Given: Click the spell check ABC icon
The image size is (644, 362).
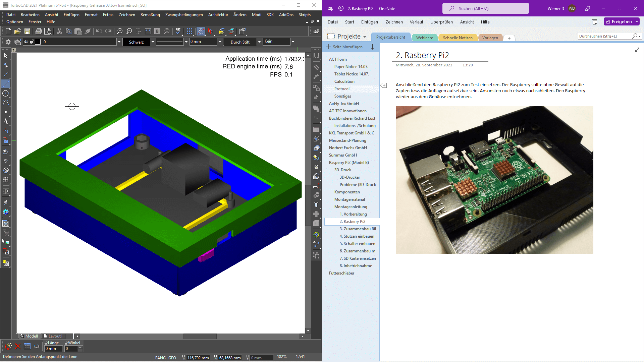Looking at the screenshot, I should (178, 31).
